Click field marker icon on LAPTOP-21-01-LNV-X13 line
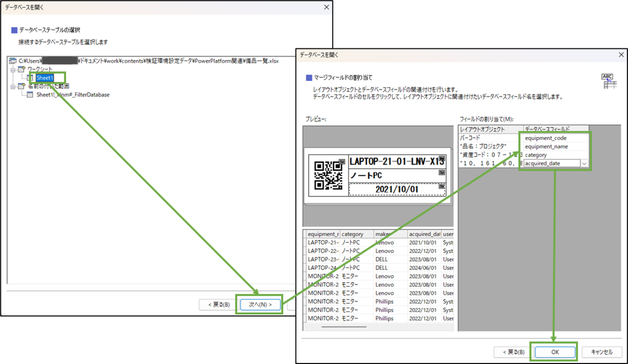The image size is (628, 364). click(x=442, y=158)
